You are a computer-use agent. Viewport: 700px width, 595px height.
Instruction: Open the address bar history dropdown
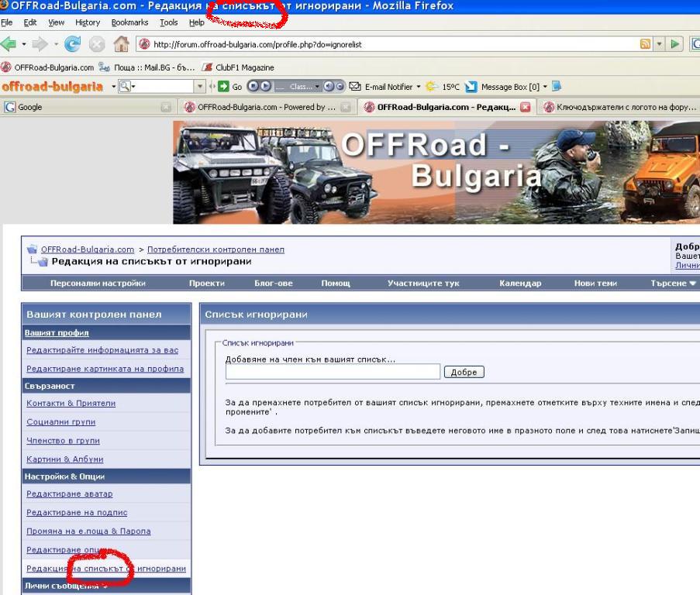pos(659,43)
